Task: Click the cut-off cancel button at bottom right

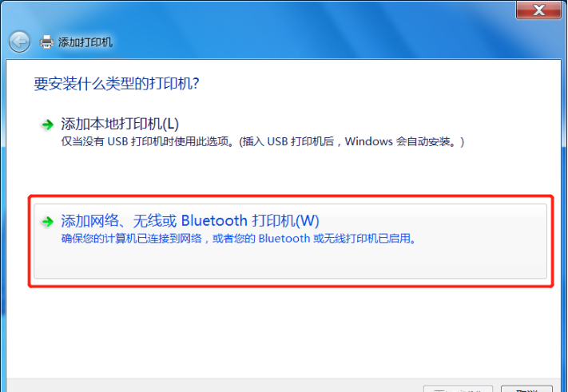Action: coord(526,389)
